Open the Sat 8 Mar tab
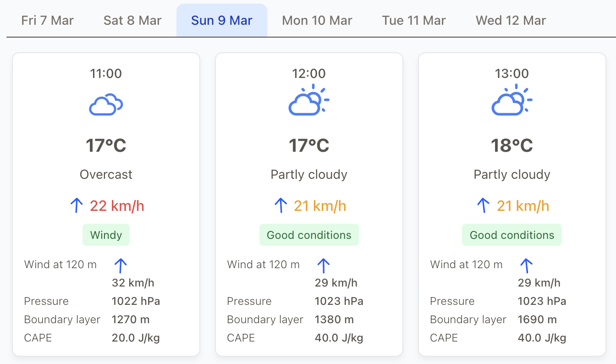 [x=132, y=21]
